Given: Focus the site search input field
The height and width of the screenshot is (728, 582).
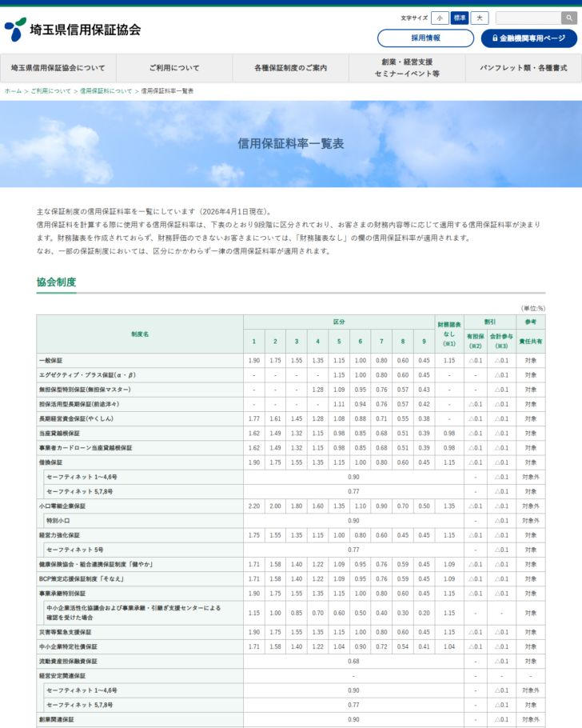Looking at the screenshot, I should 528,18.
